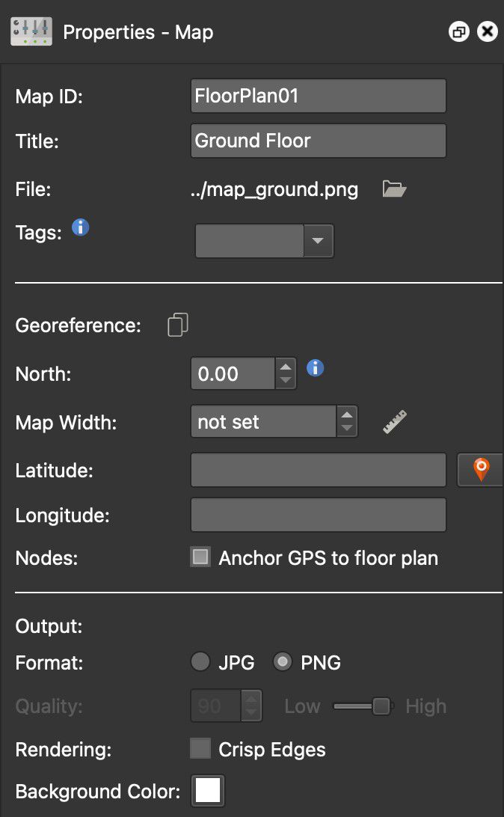Click the file path ../map_ground.png
Viewport: 504px width, 817px height.
pyautogui.click(x=274, y=190)
